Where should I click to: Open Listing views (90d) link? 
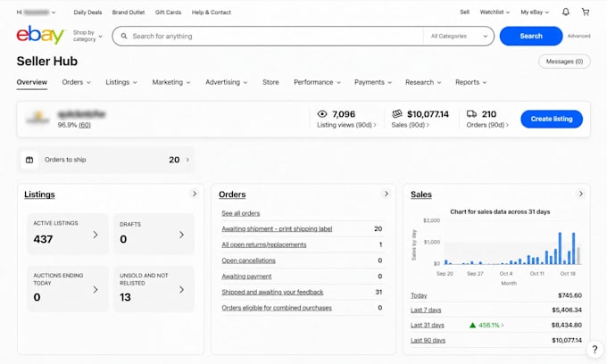(x=346, y=125)
